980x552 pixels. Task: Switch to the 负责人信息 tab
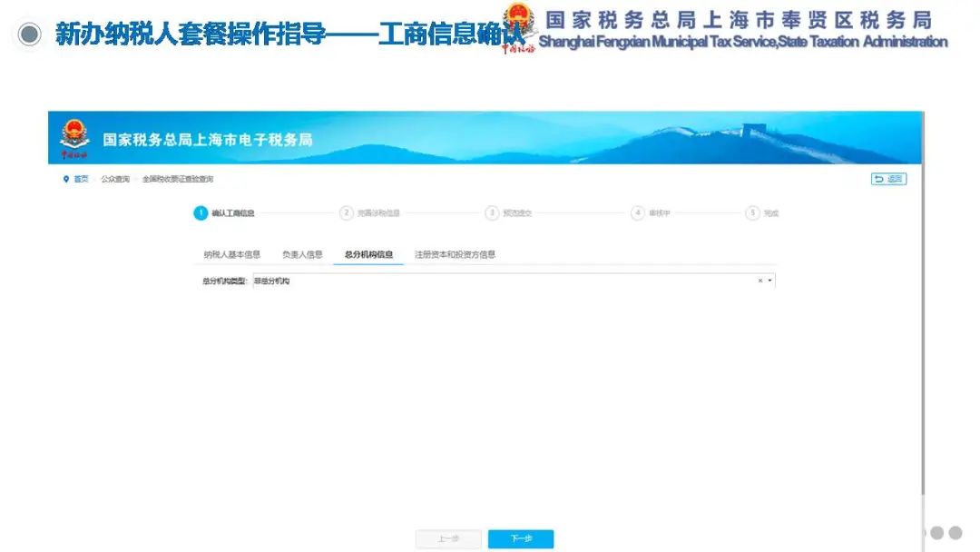302,254
